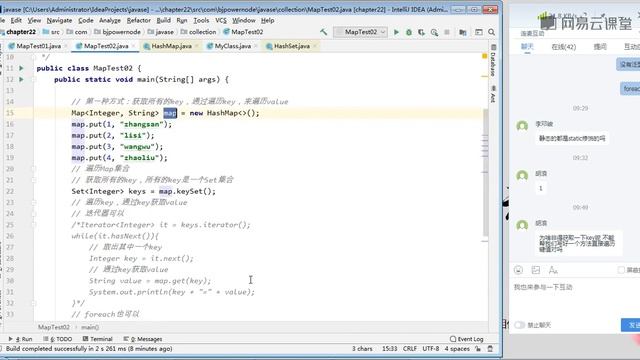This screenshot has height=360, width=640.
Task: Open the Refactor menu
Action: [x=138, y=20]
